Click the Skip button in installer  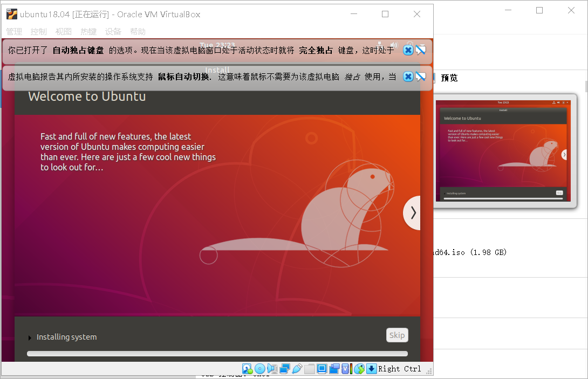[397, 335]
